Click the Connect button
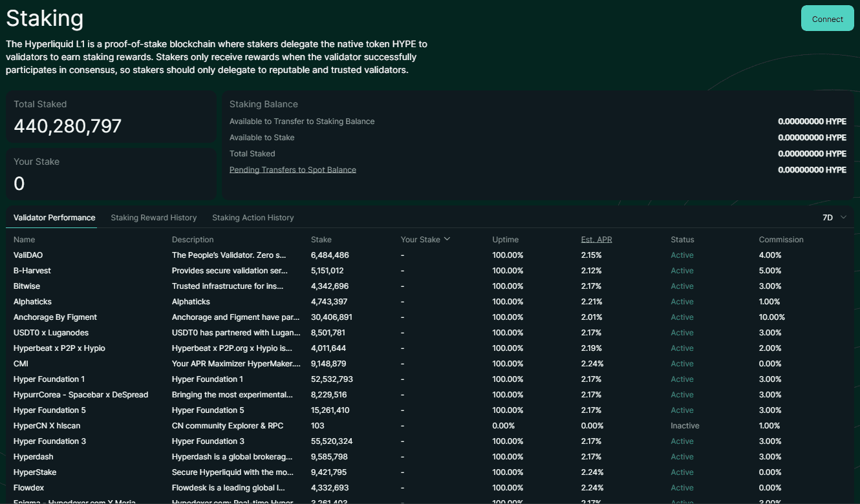This screenshot has height=504, width=860. 827,19
